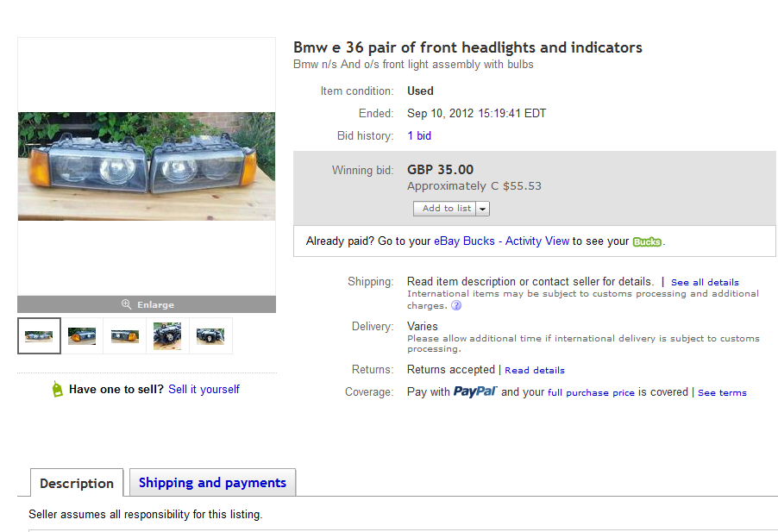Click the Enlarge magnifier icon
The width and height of the screenshot is (778, 532).
[x=127, y=304]
